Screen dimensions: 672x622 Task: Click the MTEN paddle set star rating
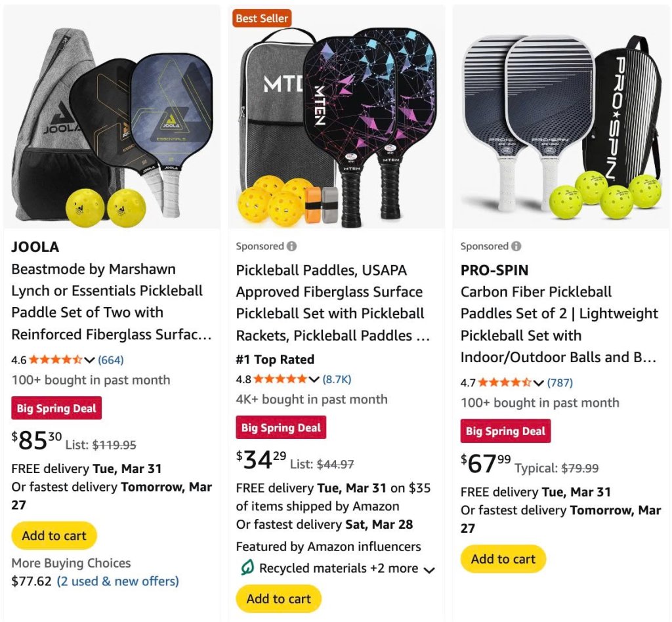click(280, 379)
